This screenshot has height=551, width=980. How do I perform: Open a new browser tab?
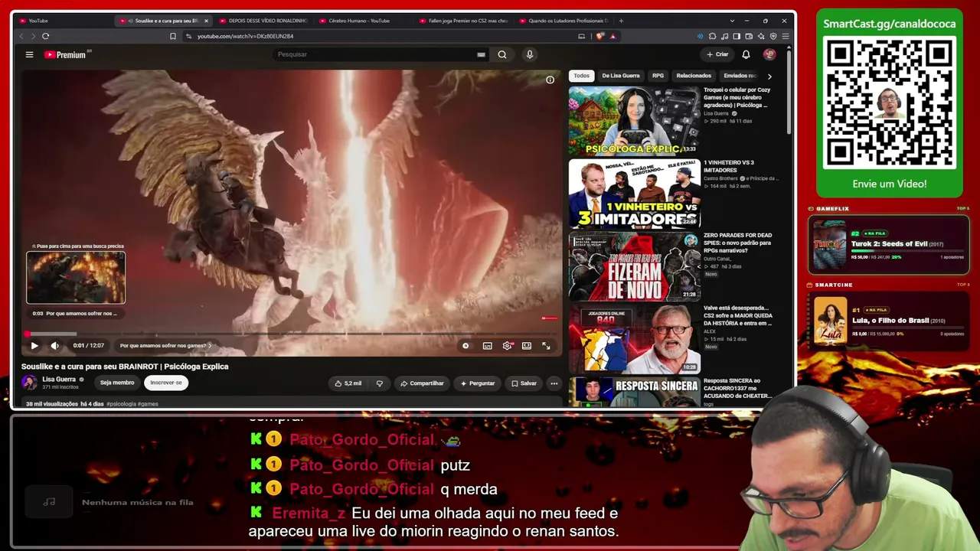(x=621, y=21)
